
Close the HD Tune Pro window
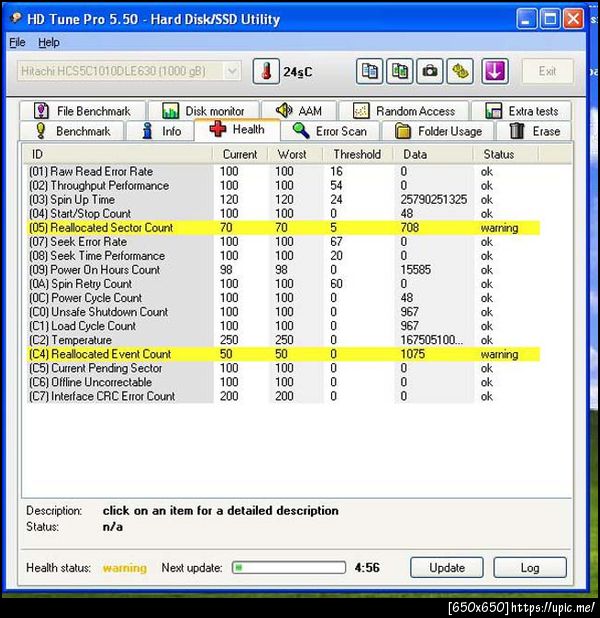pos(573,19)
